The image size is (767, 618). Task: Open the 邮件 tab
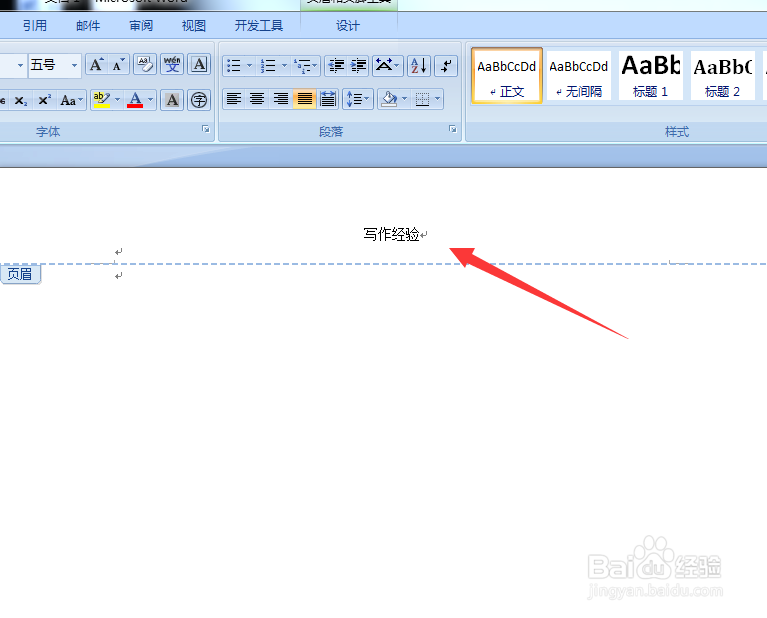(88, 25)
